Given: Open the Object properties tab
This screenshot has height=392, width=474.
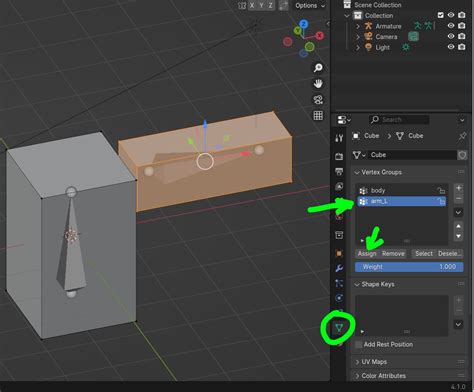Looking at the screenshot, I should click(339, 254).
